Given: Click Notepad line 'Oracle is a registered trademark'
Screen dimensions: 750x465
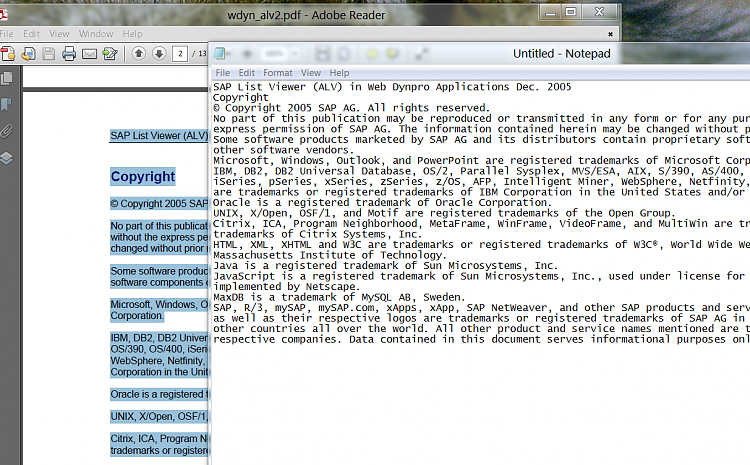Looking at the screenshot, I should pos(380,202).
